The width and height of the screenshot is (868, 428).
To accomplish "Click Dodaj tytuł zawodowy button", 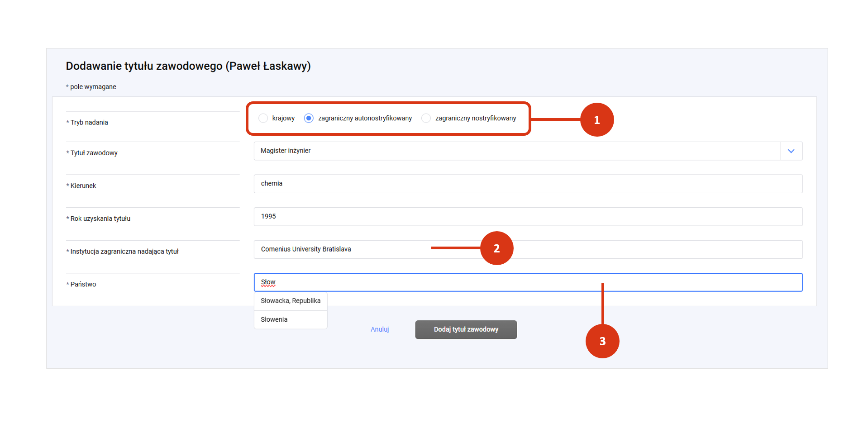I will coord(466,329).
